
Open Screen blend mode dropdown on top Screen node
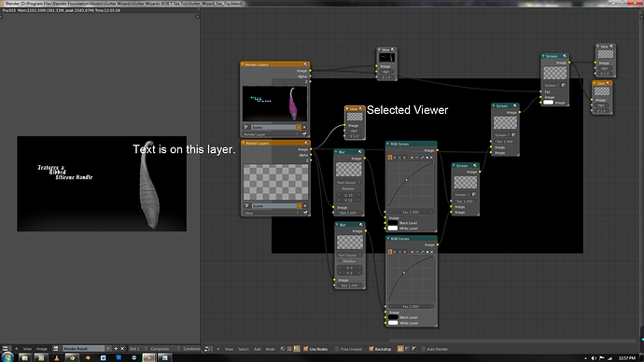pyautogui.click(x=552, y=86)
